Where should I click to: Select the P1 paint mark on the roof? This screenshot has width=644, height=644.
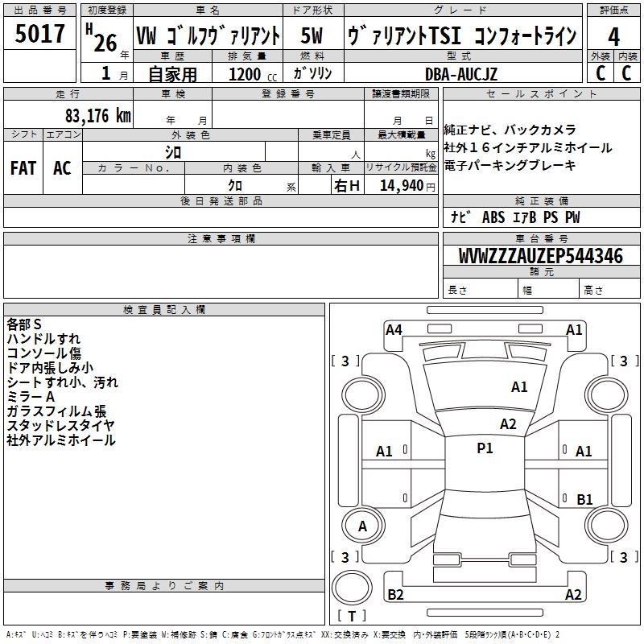point(485,448)
